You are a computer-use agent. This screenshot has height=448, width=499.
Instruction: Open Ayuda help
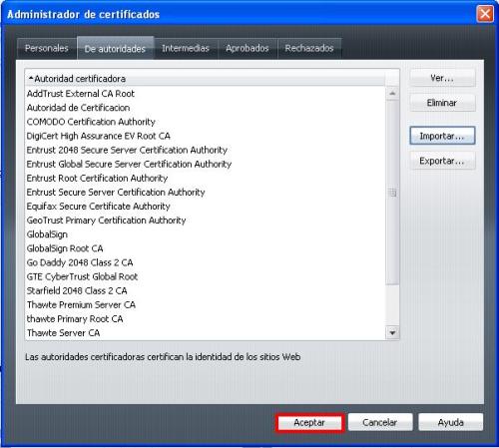(x=451, y=423)
